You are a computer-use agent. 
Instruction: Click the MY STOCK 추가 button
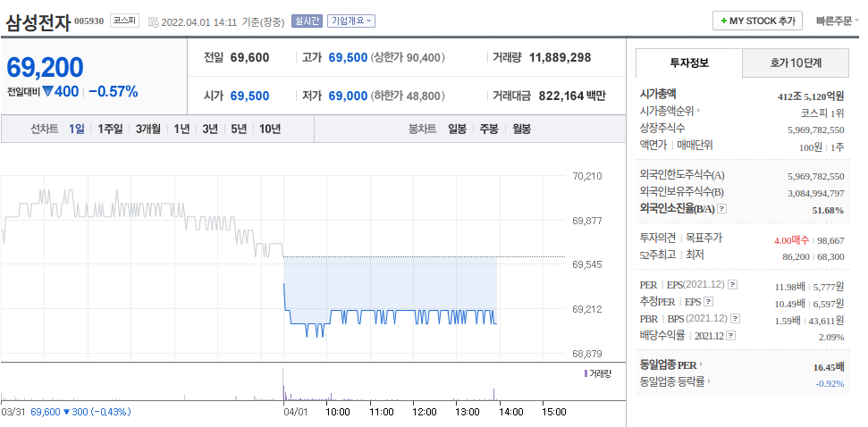coord(757,21)
